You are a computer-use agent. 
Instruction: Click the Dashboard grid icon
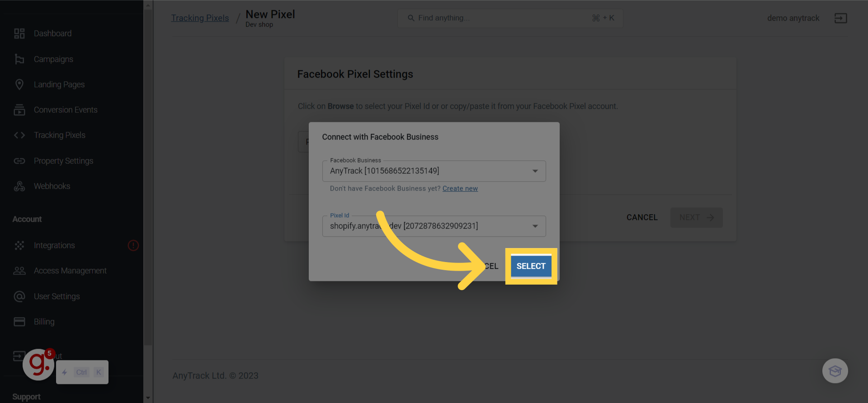(19, 33)
